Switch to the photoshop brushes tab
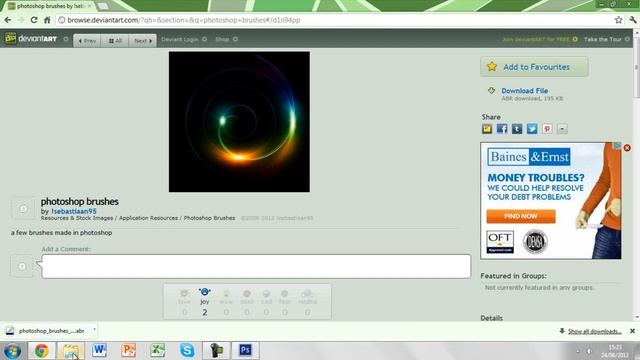This screenshot has height=360, width=640. (x=49, y=6)
